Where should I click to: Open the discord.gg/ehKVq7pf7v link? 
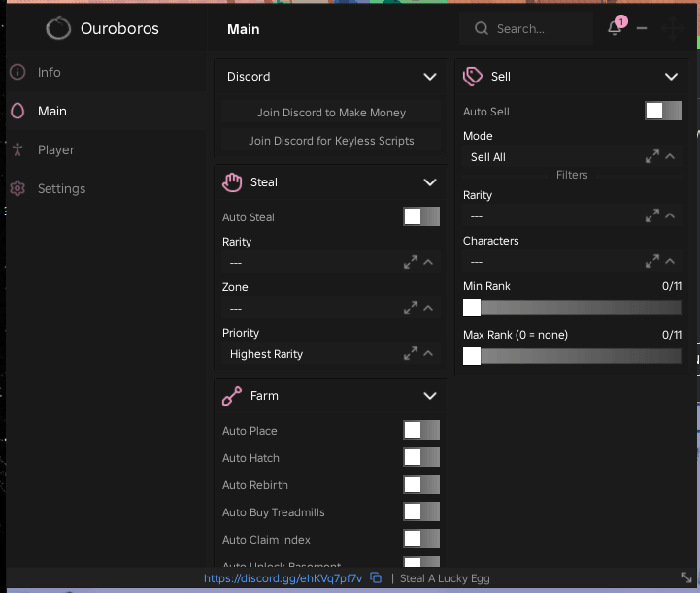[x=283, y=578]
